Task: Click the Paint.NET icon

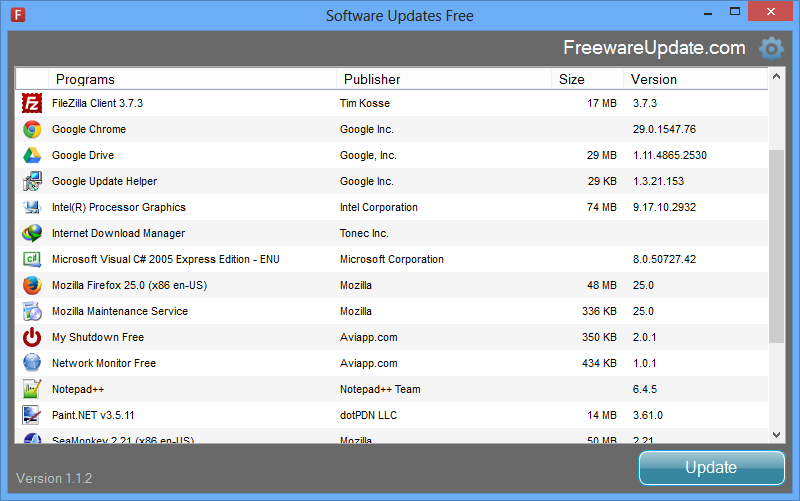Action: [x=32, y=415]
